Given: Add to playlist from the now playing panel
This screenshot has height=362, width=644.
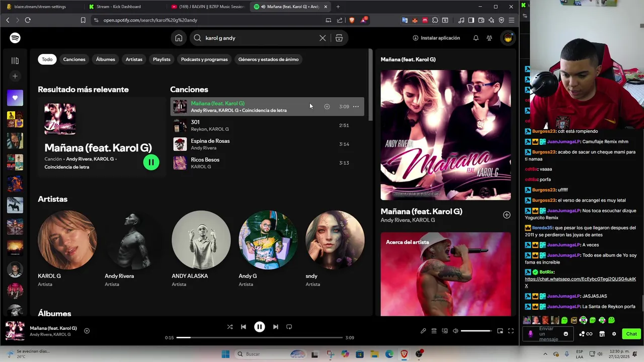Looking at the screenshot, I should (x=507, y=215).
